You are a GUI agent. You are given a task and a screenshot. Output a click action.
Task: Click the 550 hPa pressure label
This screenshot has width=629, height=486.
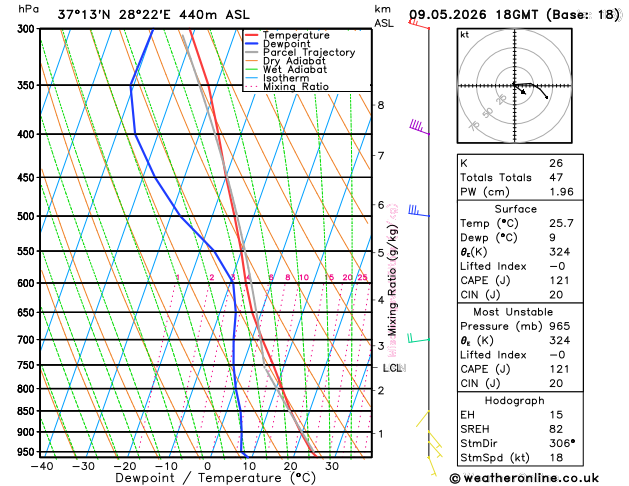(x=28, y=251)
